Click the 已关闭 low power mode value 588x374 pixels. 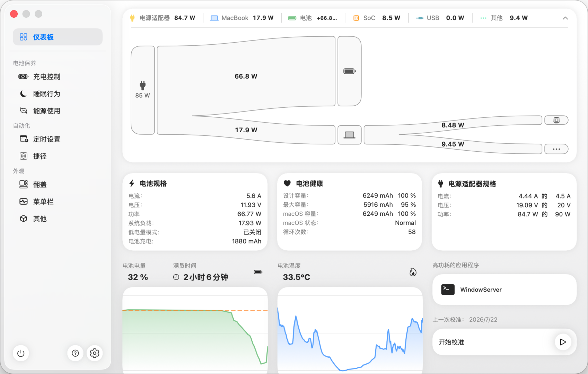coord(252,232)
